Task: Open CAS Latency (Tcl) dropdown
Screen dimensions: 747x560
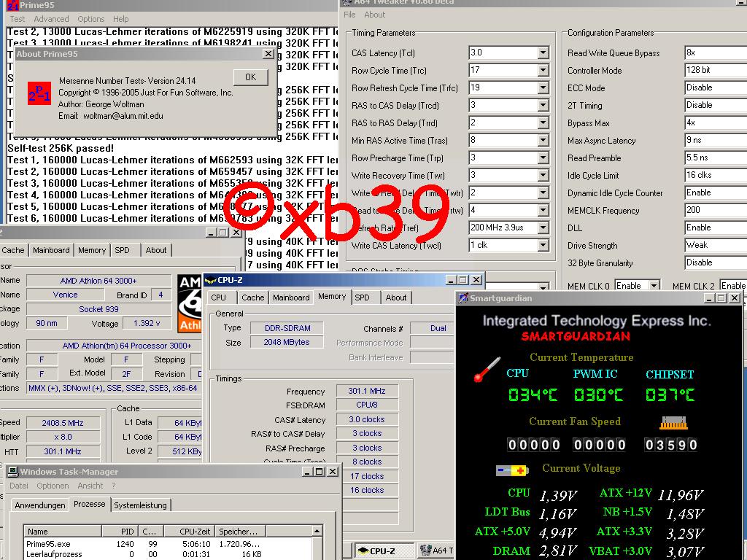Action: click(543, 52)
